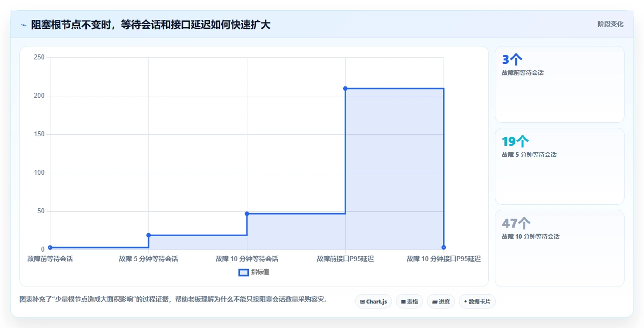Viewport: 644px width, 328px height.
Task: Click x-axis label 故障 10 分钟接口P95延迟
Action: pos(443,259)
